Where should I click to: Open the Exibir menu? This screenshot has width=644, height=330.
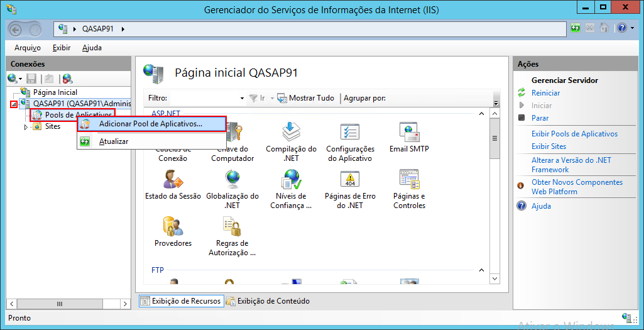click(x=62, y=48)
